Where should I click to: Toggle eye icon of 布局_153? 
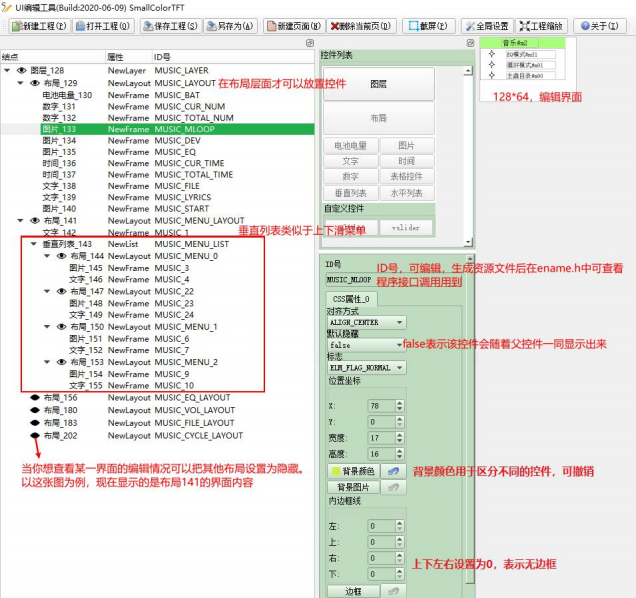[61, 362]
